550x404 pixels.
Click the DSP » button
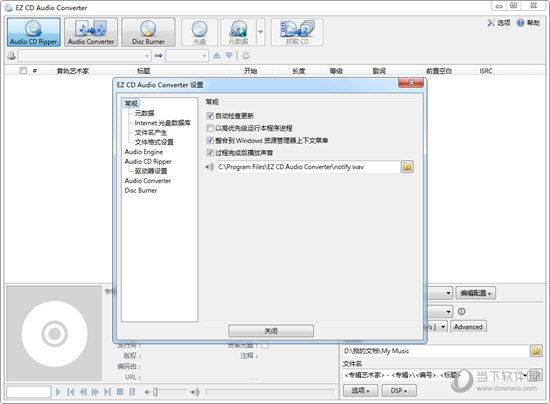tap(399, 390)
